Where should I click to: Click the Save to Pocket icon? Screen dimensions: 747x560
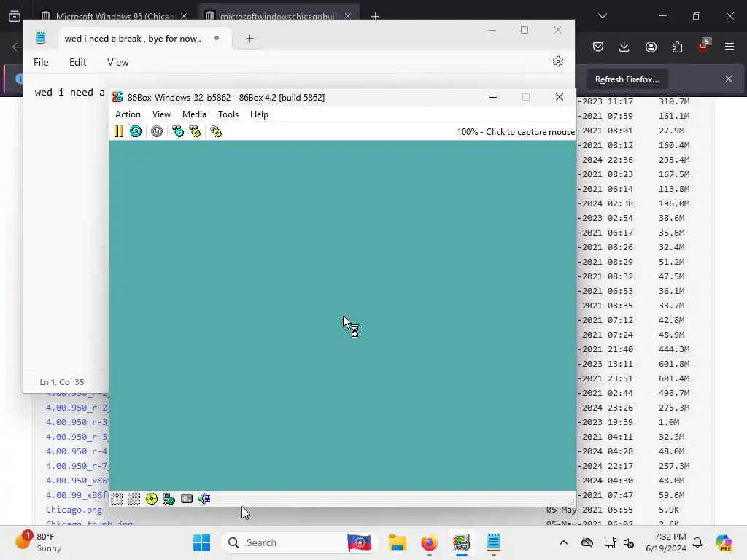click(598, 47)
